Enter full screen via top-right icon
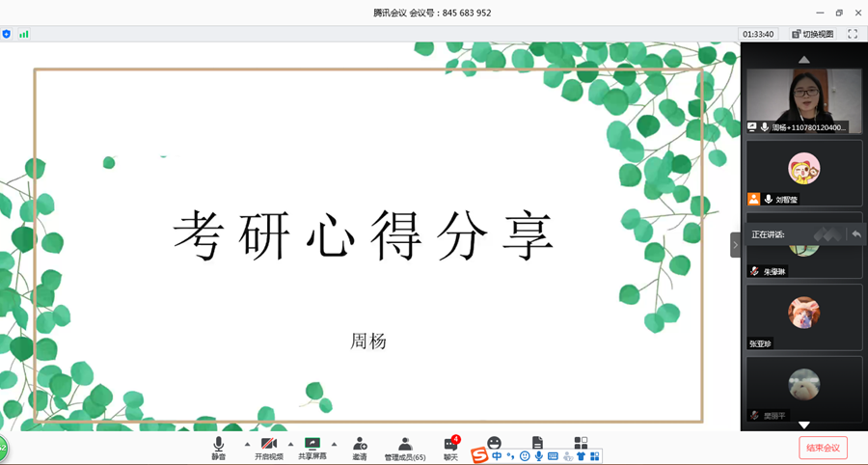This screenshot has width=868, height=465. point(853,34)
